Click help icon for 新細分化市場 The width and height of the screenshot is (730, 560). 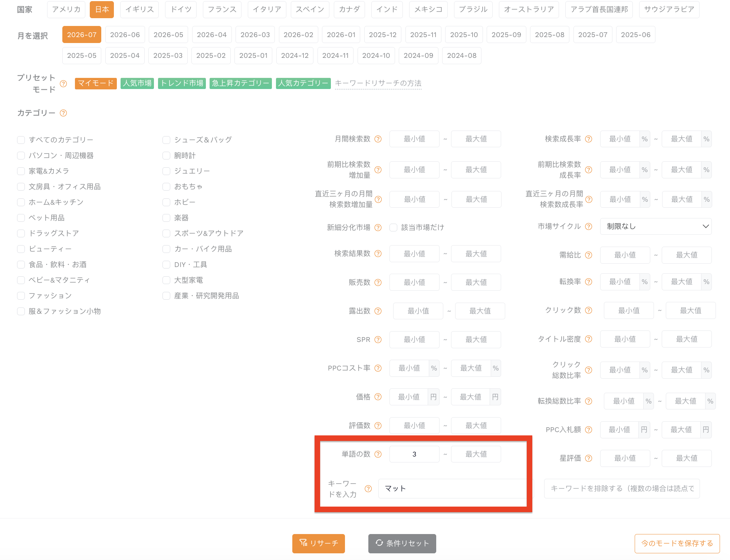[378, 228]
